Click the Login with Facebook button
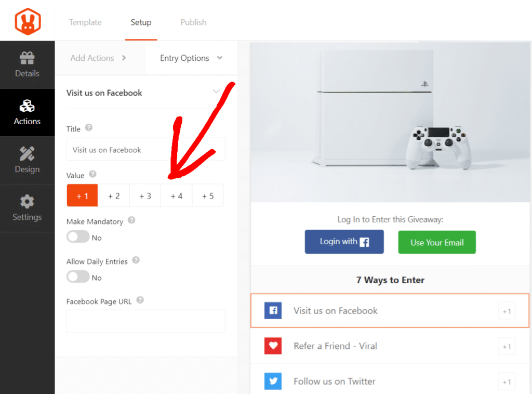 [x=344, y=242]
